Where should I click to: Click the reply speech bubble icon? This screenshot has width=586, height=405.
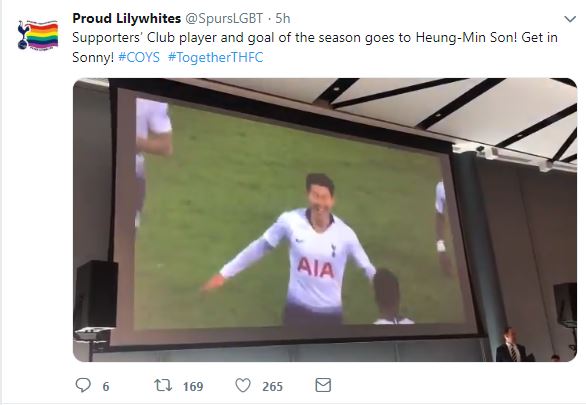pyautogui.click(x=83, y=385)
